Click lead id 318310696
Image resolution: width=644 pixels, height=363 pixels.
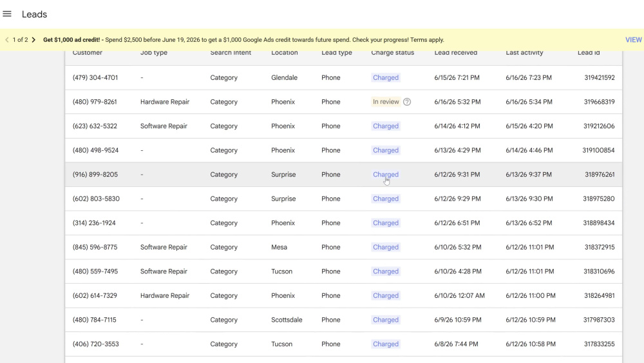pos(599,271)
